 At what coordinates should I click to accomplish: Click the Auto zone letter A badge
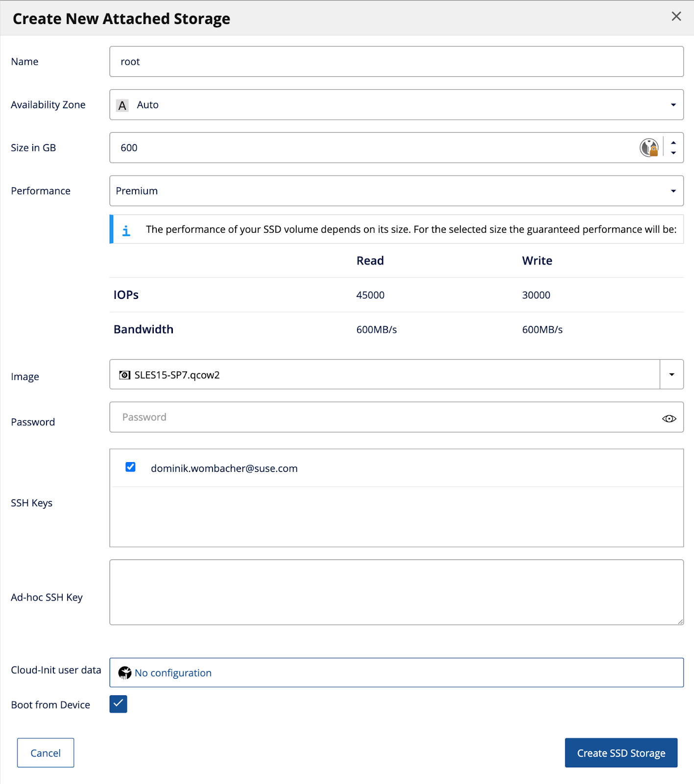122,105
